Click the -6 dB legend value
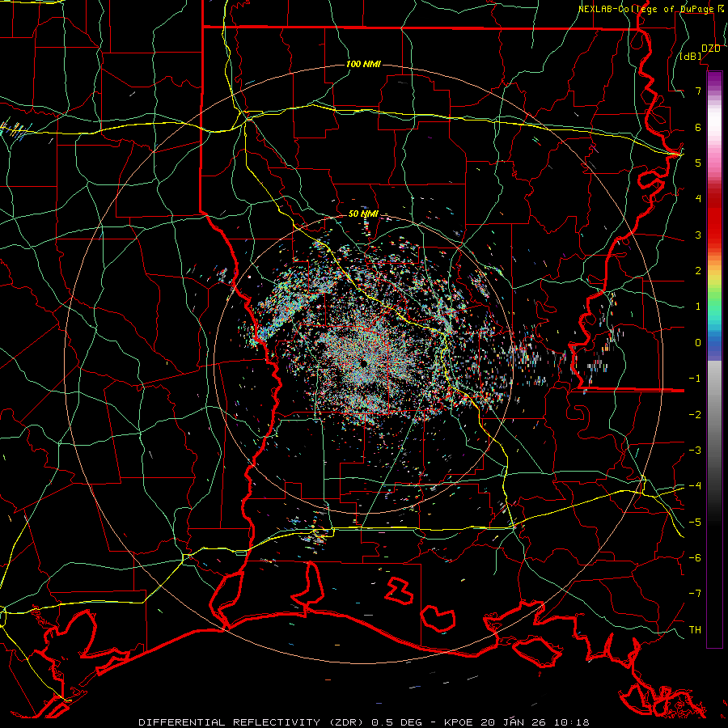Image resolution: width=728 pixels, height=728 pixels. [695, 557]
